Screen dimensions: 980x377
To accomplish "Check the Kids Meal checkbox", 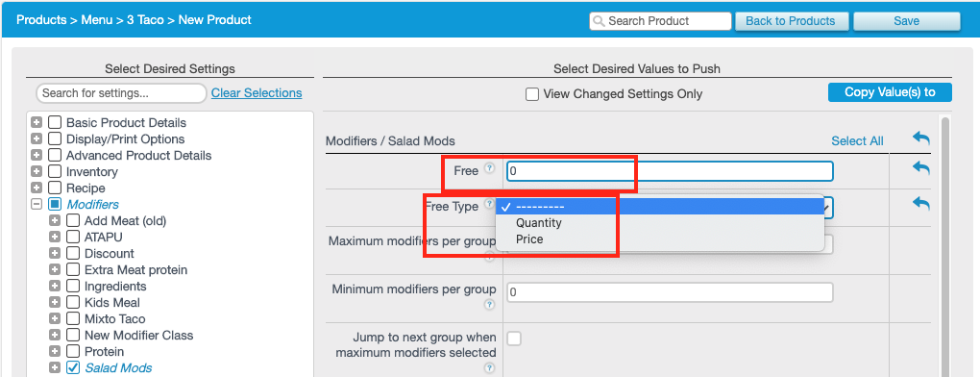I will coord(73,303).
